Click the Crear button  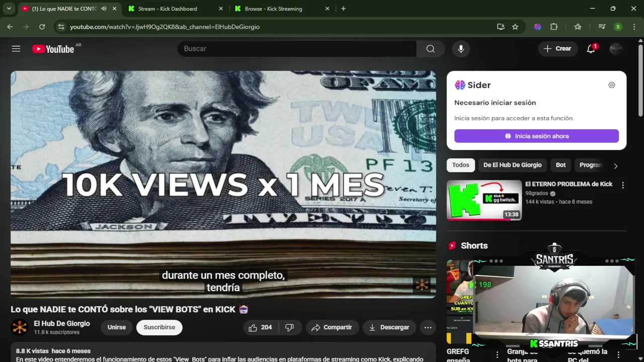click(558, 49)
